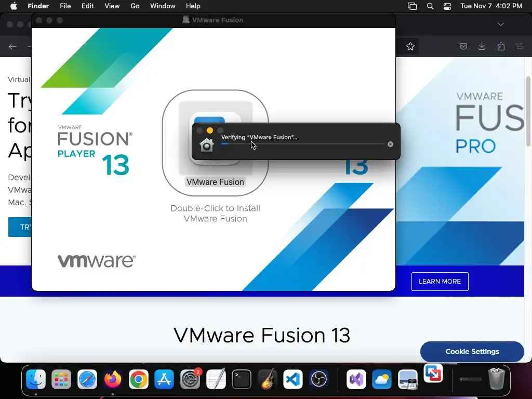Go back using the Firefox back arrow
The image size is (532, 399).
click(12, 46)
